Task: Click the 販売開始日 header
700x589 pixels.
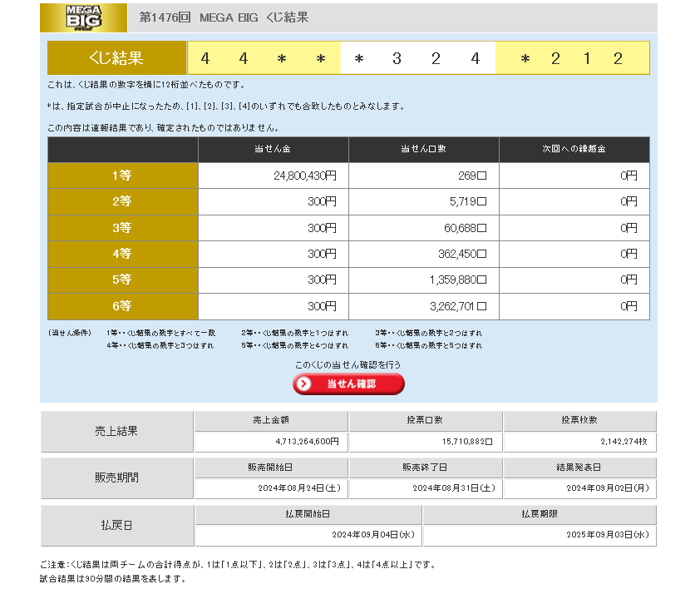Action: pyautogui.click(x=270, y=468)
